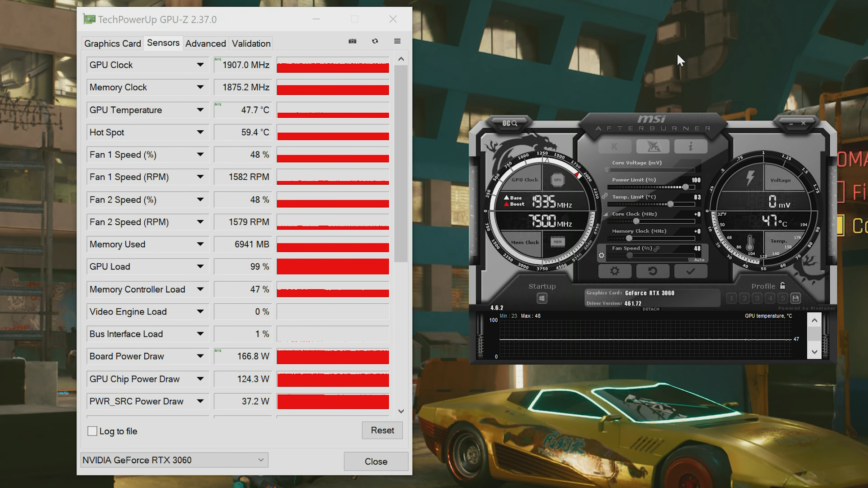Toggle Windows Startup button in Afterburner
868x488 pixels.
(x=542, y=298)
